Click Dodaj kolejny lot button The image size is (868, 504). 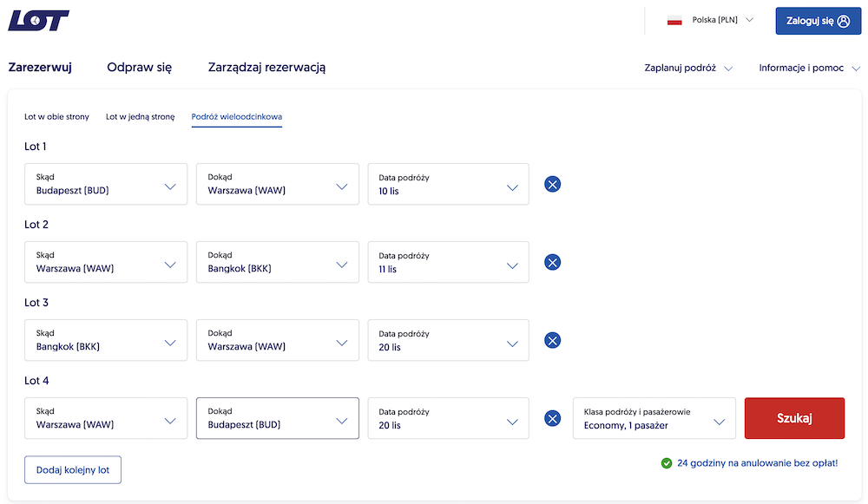(73, 469)
